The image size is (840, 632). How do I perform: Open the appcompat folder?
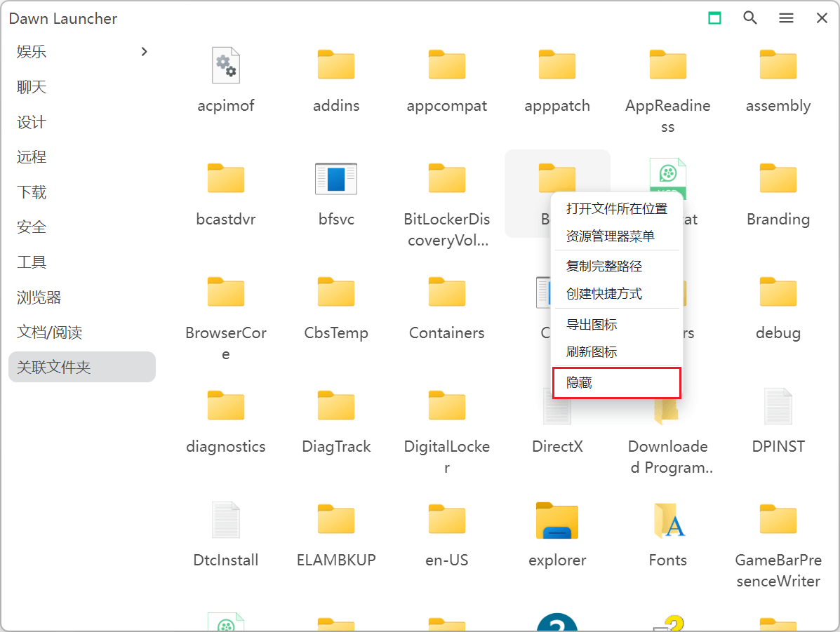[x=447, y=65]
